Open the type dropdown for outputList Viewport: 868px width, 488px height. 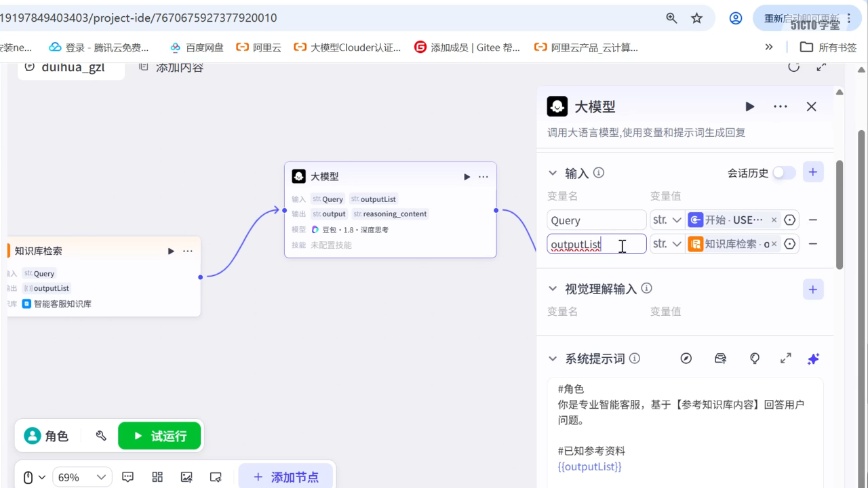click(667, 244)
